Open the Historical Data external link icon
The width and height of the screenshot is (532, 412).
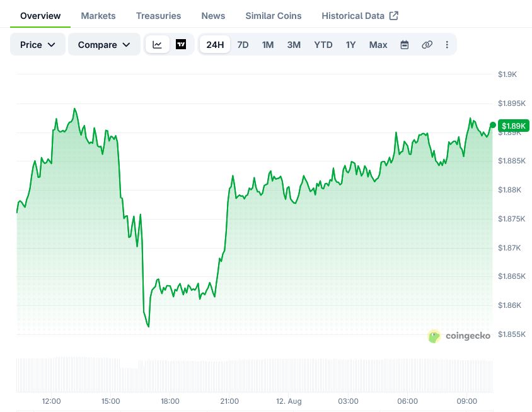click(x=393, y=16)
